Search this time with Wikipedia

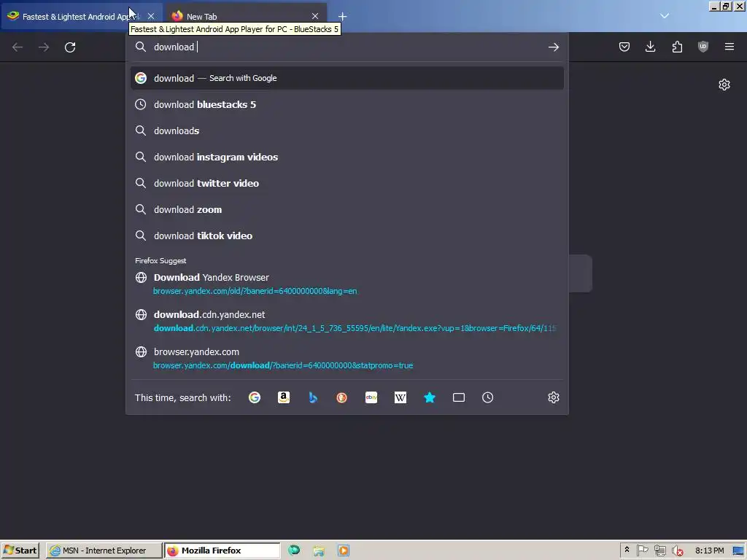400,397
